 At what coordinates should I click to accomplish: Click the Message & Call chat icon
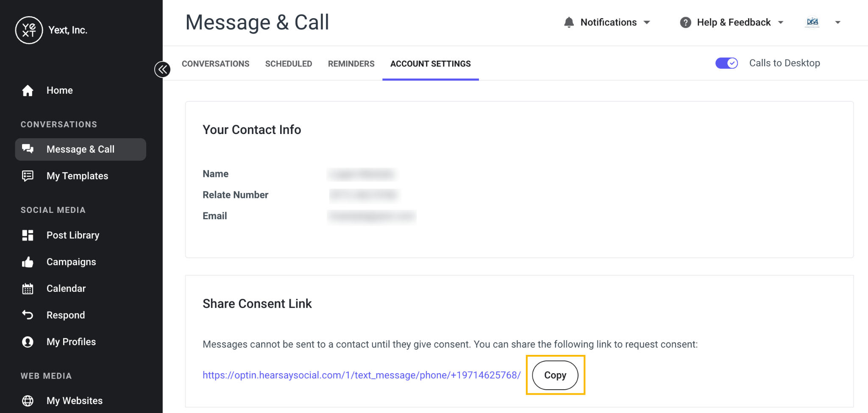pos(28,149)
